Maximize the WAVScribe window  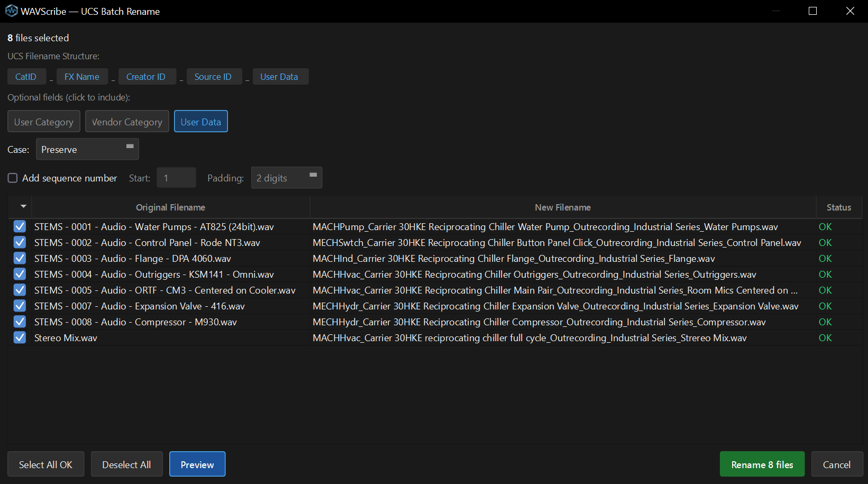pos(813,11)
